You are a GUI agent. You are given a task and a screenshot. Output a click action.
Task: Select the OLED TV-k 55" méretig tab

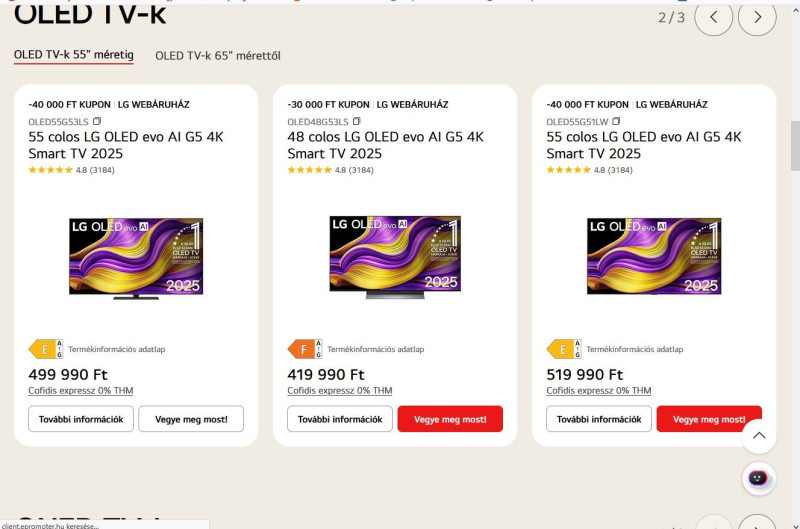(x=74, y=55)
